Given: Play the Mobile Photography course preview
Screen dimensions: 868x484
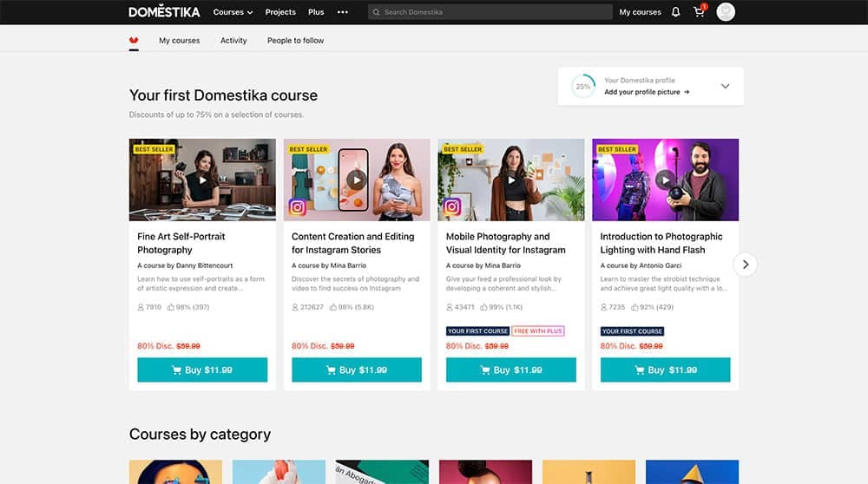Looking at the screenshot, I should (511, 180).
